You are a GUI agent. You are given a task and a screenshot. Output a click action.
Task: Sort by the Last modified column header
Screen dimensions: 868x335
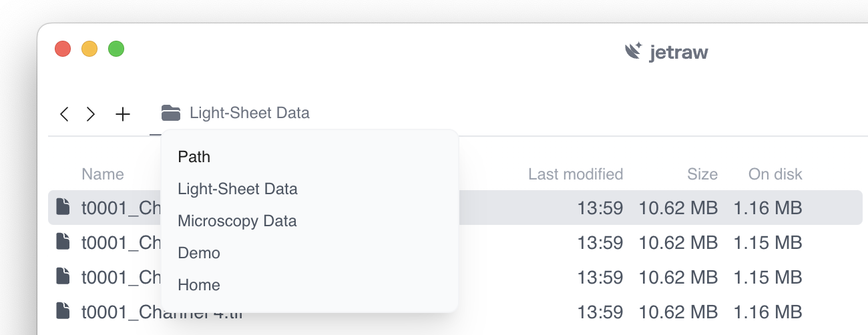576,174
